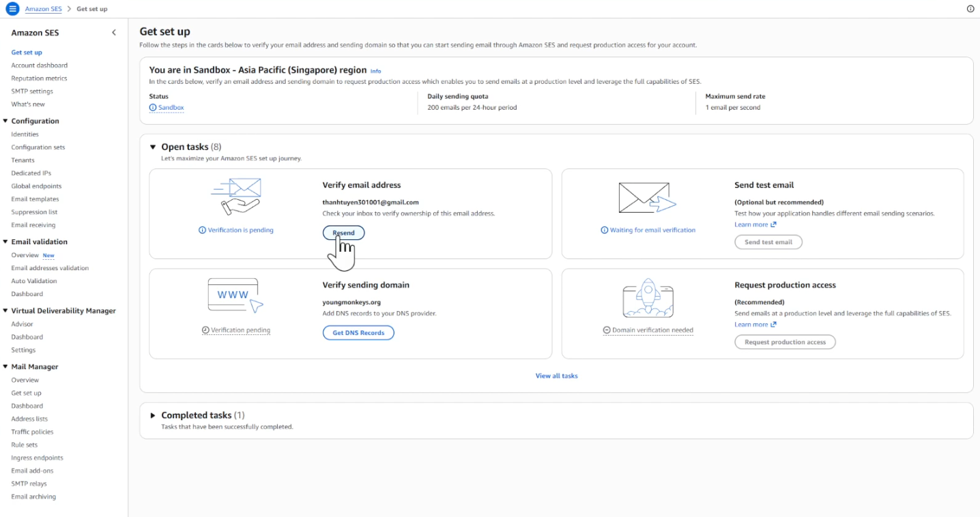Collapse the Configuration sidebar group

[x=5, y=121]
